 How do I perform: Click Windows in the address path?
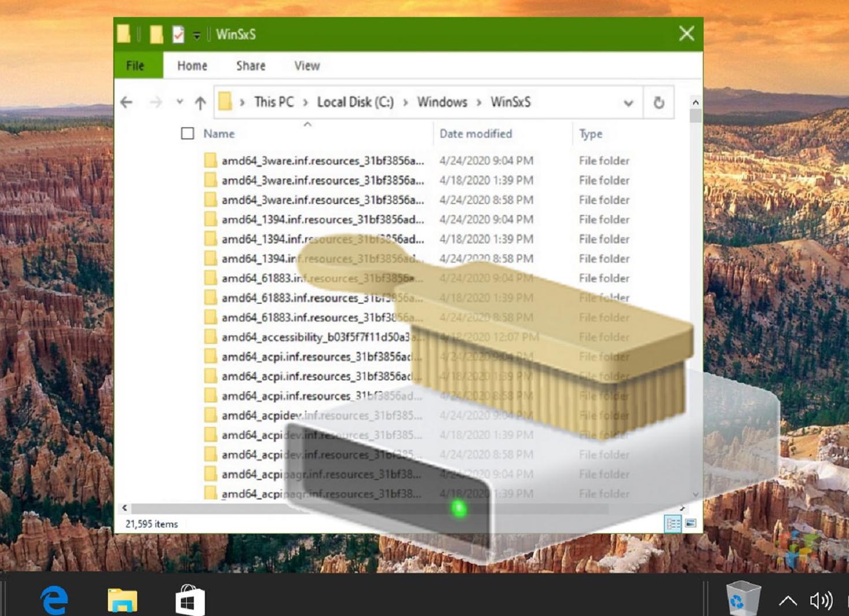[442, 102]
